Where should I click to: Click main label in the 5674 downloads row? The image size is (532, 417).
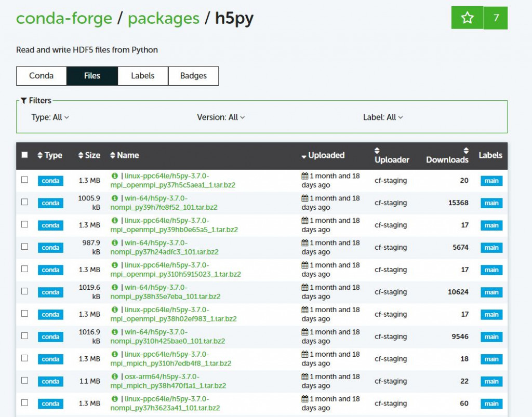pos(491,248)
